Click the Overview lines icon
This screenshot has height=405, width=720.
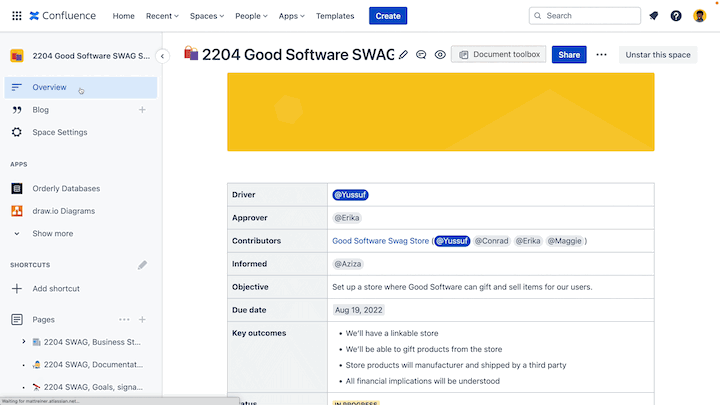pos(17,87)
